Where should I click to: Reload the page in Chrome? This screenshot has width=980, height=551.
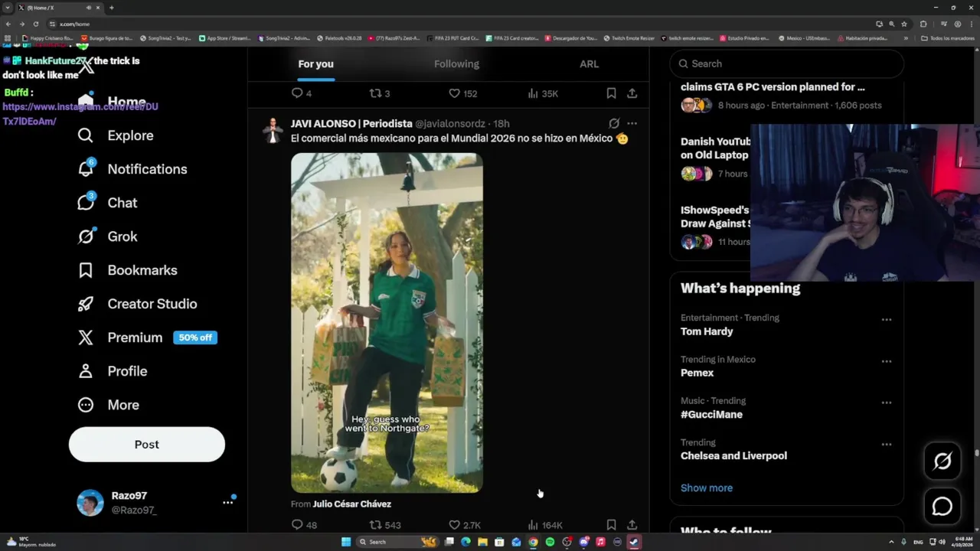click(35, 24)
